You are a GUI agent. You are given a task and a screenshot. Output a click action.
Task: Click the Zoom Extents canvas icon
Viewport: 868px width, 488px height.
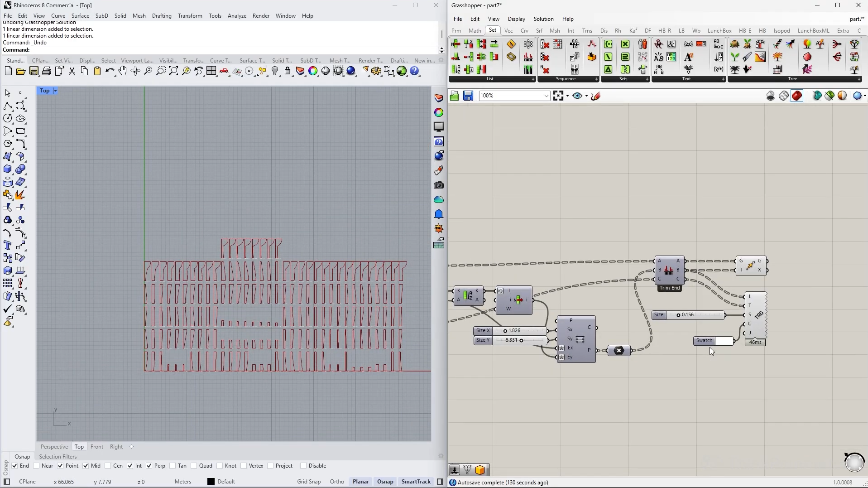click(558, 96)
